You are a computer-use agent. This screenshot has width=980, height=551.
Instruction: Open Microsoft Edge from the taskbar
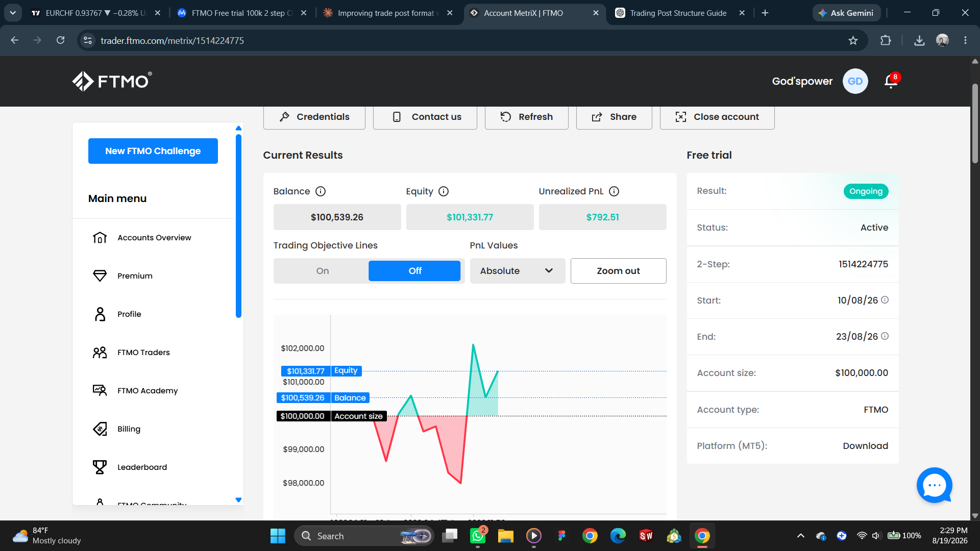click(618, 536)
